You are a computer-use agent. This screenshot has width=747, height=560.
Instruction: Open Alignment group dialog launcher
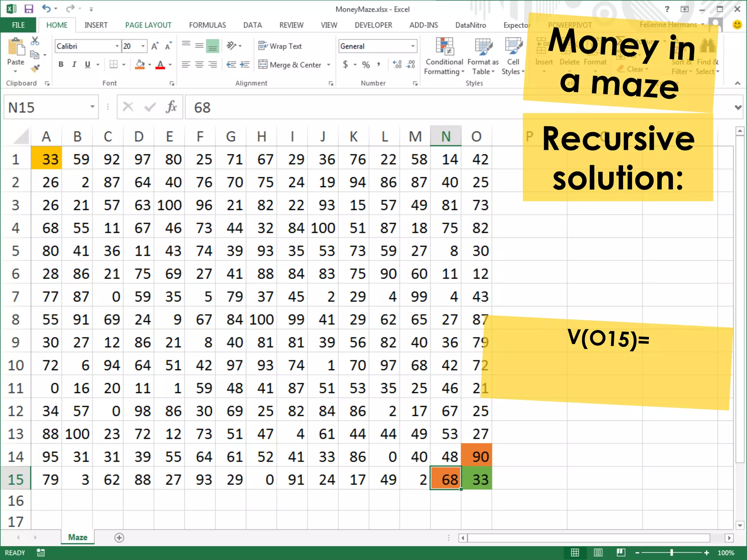click(331, 83)
